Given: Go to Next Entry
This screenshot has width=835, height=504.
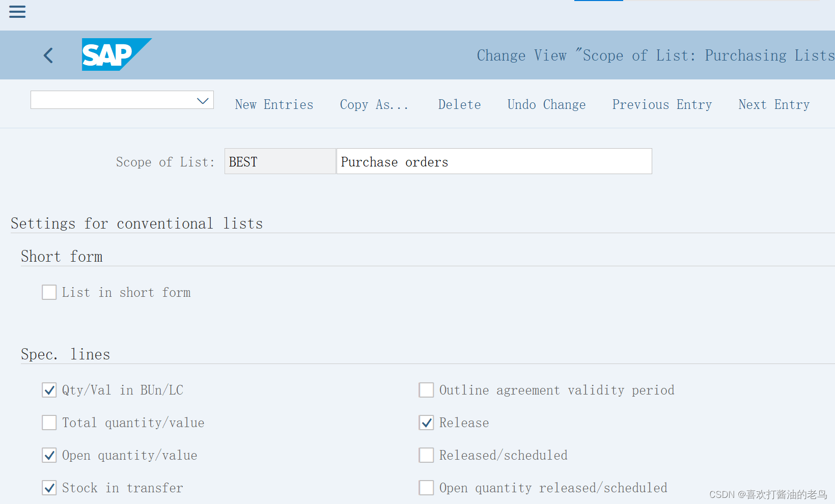Looking at the screenshot, I should click(774, 104).
